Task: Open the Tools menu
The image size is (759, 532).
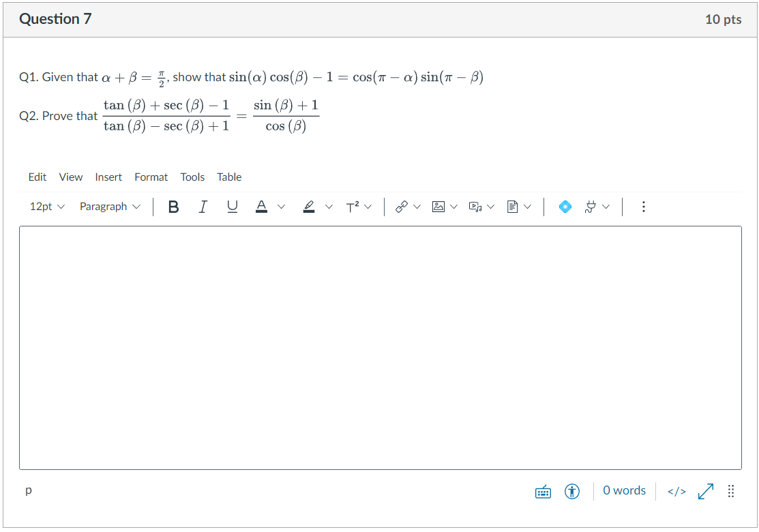Action: 193,177
